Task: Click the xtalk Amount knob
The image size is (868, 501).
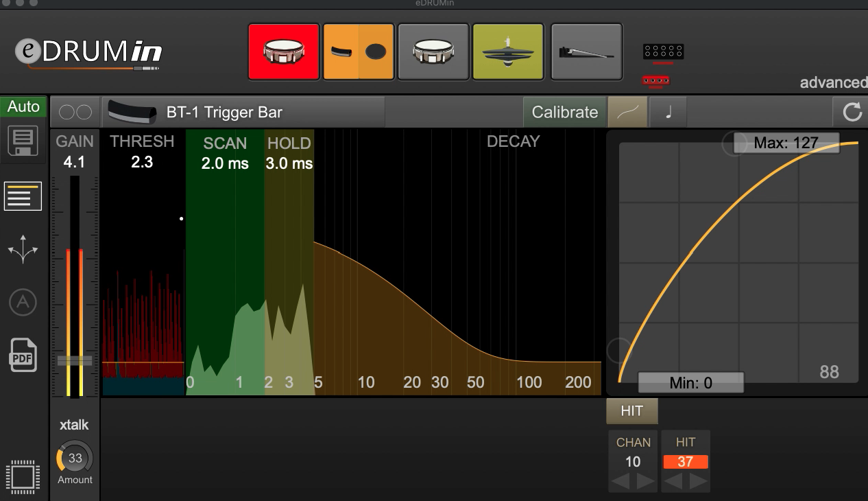Action: tap(75, 458)
